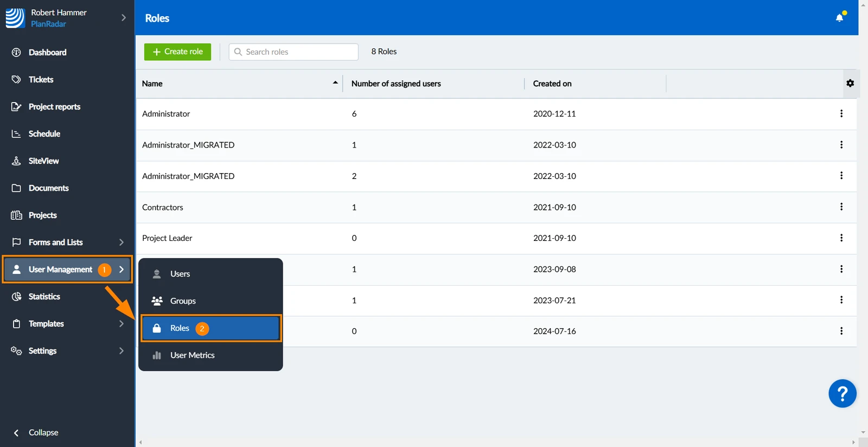Expand the User Management submenu arrow
Screen dimensions: 868x447
(x=121, y=269)
